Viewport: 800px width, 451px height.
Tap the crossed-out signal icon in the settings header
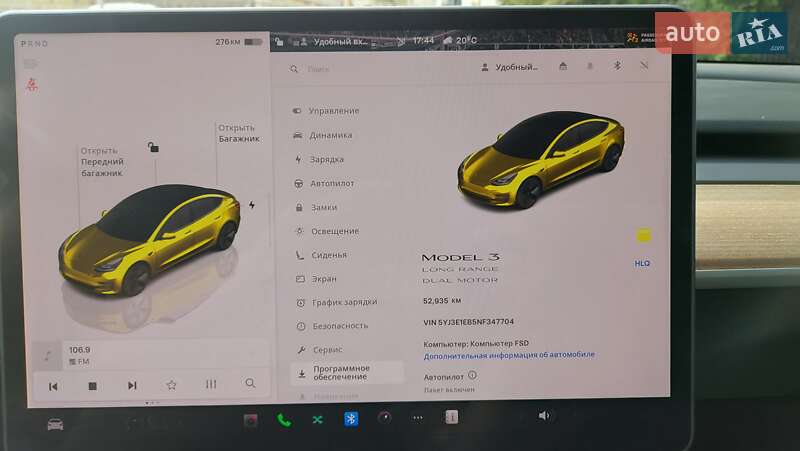[644, 65]
